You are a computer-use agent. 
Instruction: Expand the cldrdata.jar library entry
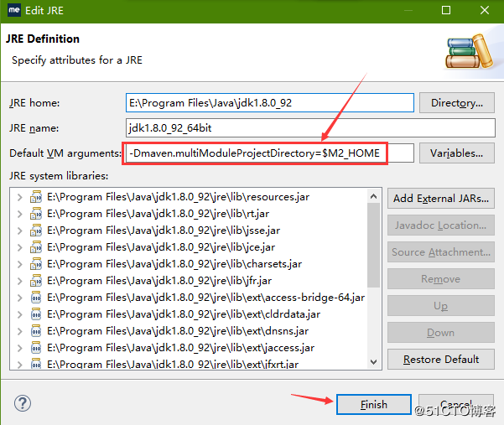click(x=20, y=314)
